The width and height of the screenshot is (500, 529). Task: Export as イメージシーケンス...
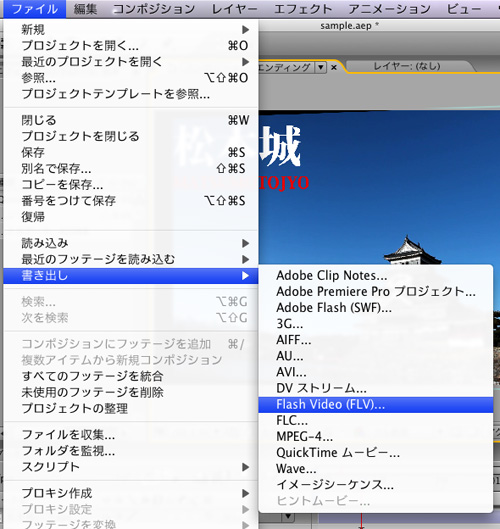click(x=376, y=485)
